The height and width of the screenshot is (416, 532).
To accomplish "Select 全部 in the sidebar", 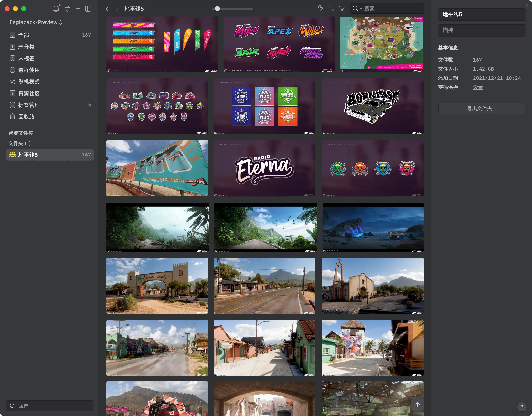I will point(50,35).
